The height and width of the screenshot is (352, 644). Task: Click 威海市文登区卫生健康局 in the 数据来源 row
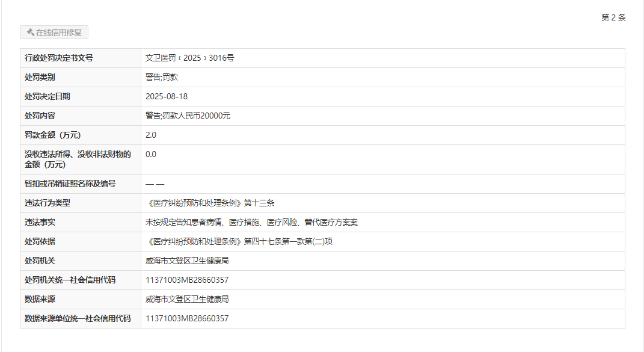(x=187, y=299)
